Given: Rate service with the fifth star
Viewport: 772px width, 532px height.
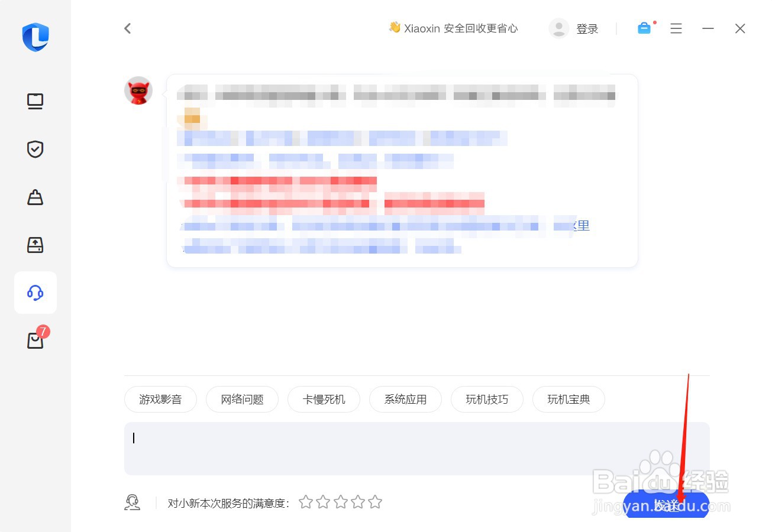Looking at the screenshot, I should point(375,501).
